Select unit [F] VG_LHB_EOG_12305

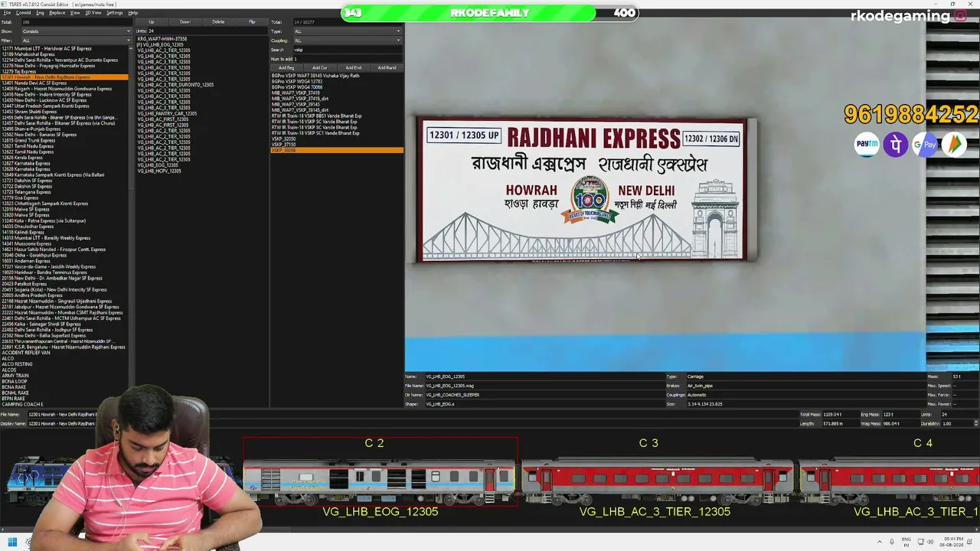coord(160,45)
